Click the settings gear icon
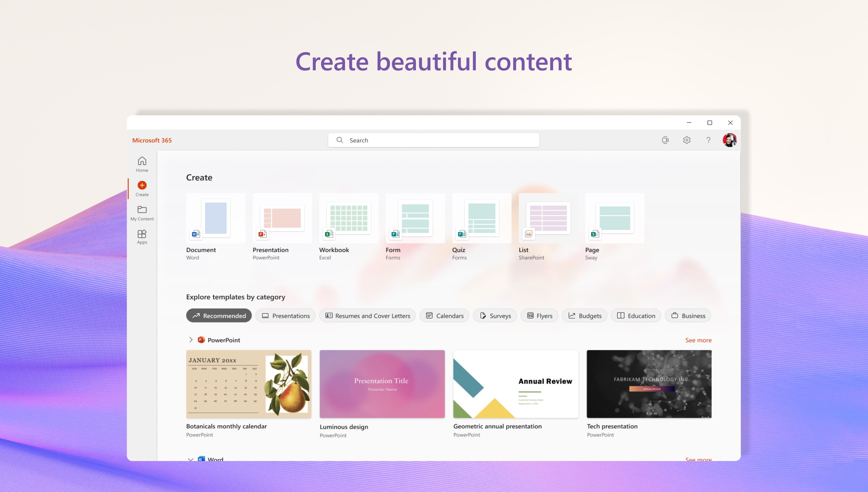This screenshot has height=492, width=868. point(686,140)
